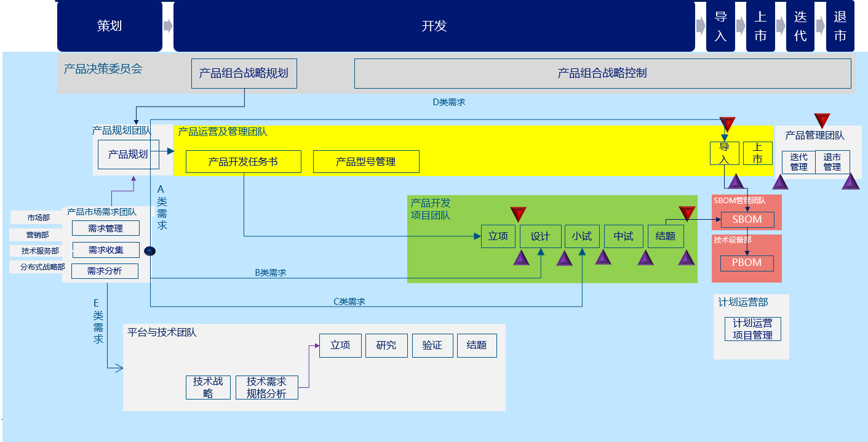Select the purple triangle left of 迭代管理
The width and height of the screenshot is (868, 442).
point(780,182)
